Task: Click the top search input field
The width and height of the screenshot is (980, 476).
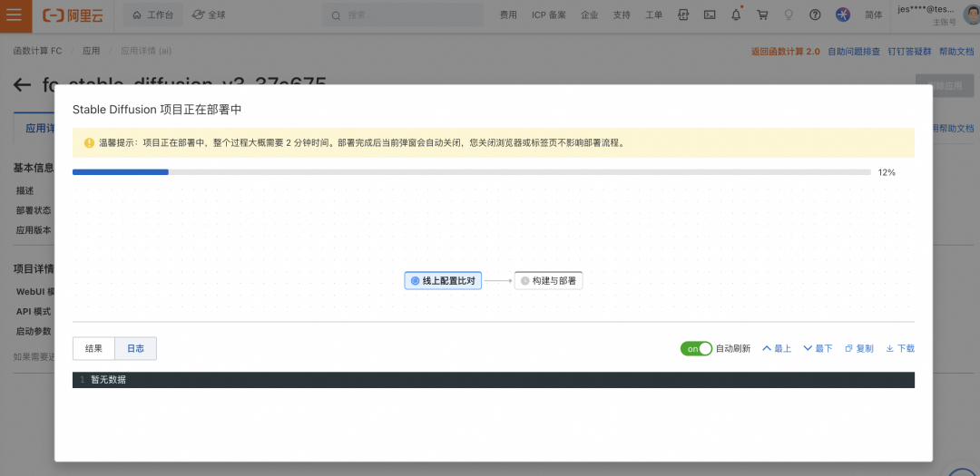Action: click(x=403, y=15)
